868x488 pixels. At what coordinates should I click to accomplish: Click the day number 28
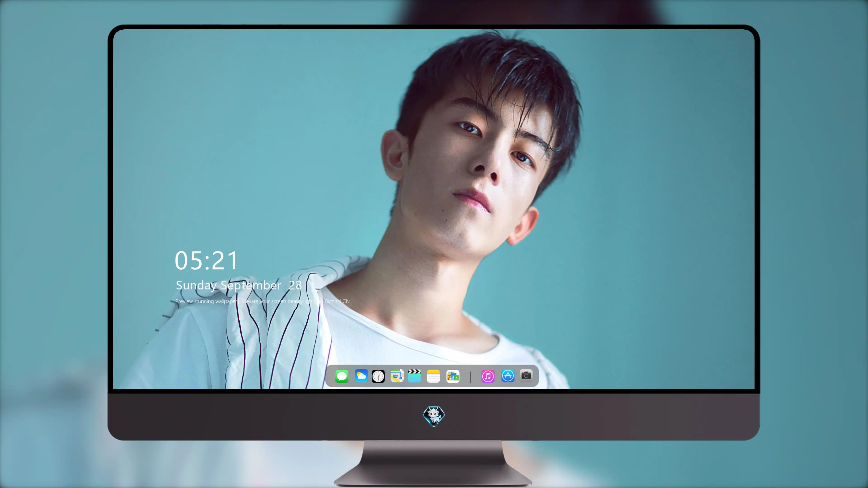click(x=295, y=285)
